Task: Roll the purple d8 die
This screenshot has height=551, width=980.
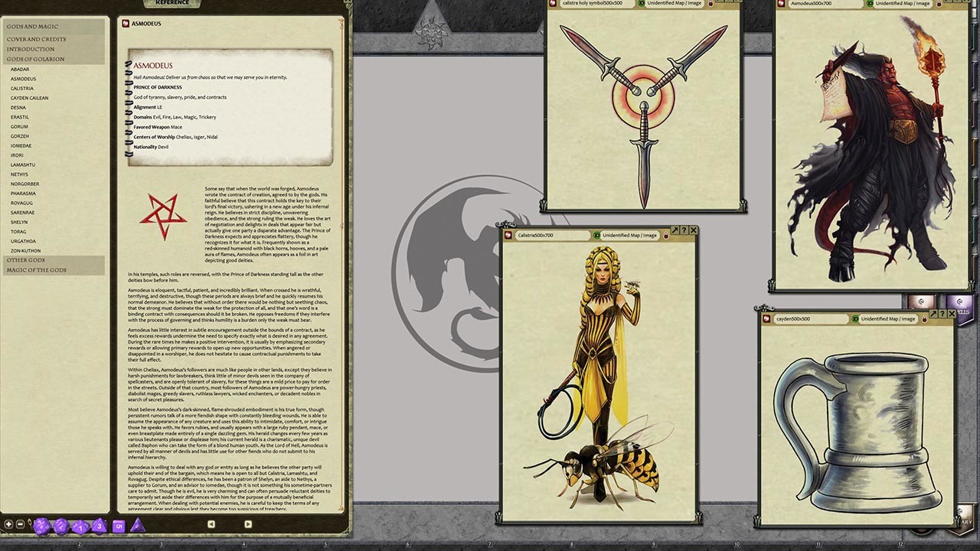Action: point(99,526)
